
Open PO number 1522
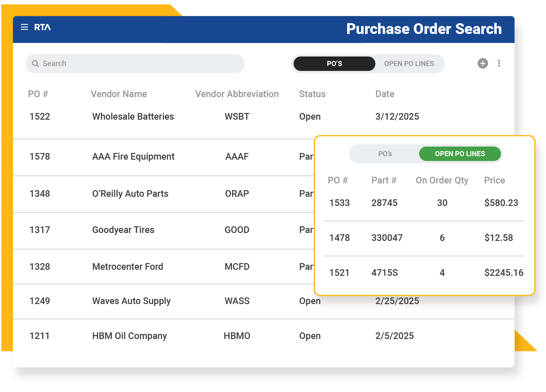(40, 116)
